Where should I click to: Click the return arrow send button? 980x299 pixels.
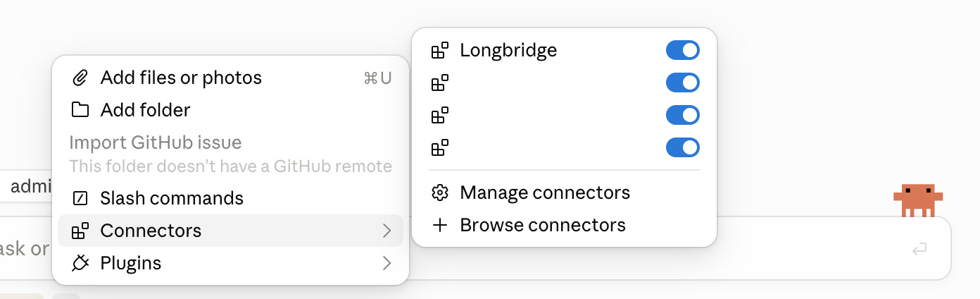pyautogui.click(x=919, y=248)
